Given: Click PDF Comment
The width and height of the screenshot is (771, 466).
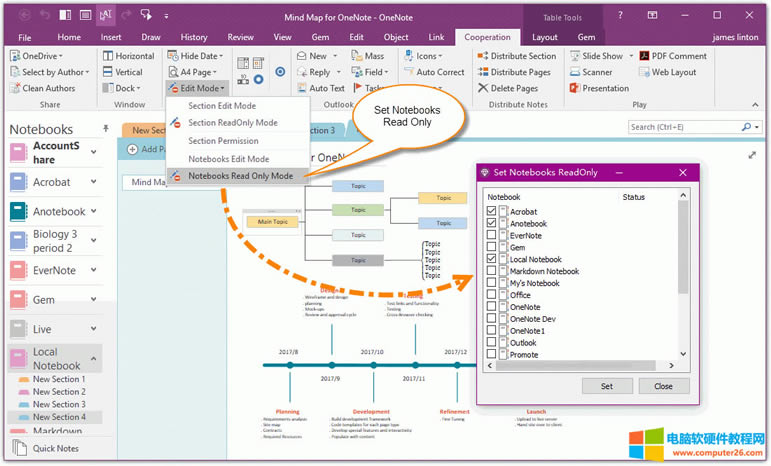Looking at the screenshot, I should click(673, 56).
